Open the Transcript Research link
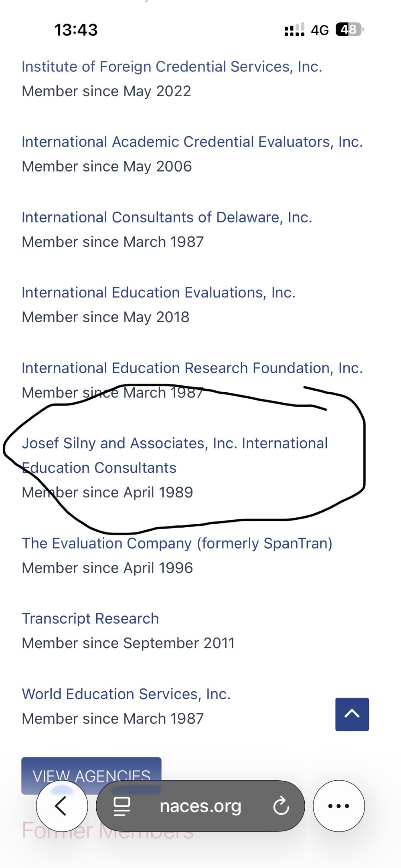The image size is (401, 868). (90, 619)
